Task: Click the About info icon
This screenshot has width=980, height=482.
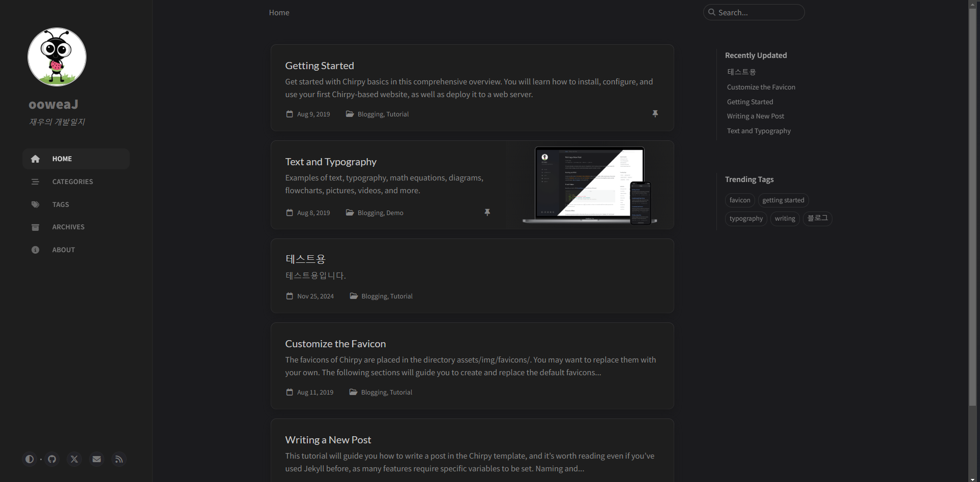Action: pyautogui.click(x=35, y=250)
